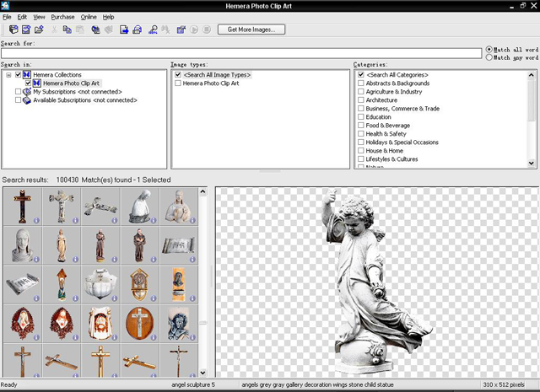The image size is (540, 392).
Task: Click the round stop toolbar button
Action: pos(207,30)
